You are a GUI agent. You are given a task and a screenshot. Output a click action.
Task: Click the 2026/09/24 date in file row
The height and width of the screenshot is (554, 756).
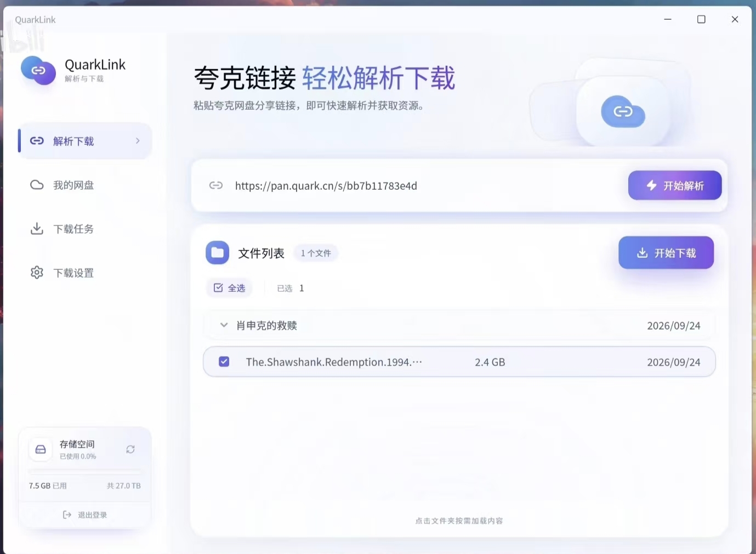coord(674,362)
